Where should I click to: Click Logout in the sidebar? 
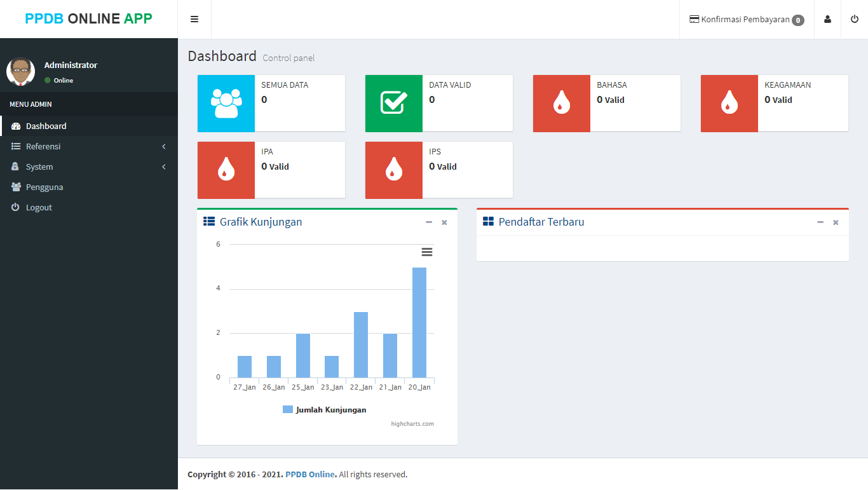point(39,208)
